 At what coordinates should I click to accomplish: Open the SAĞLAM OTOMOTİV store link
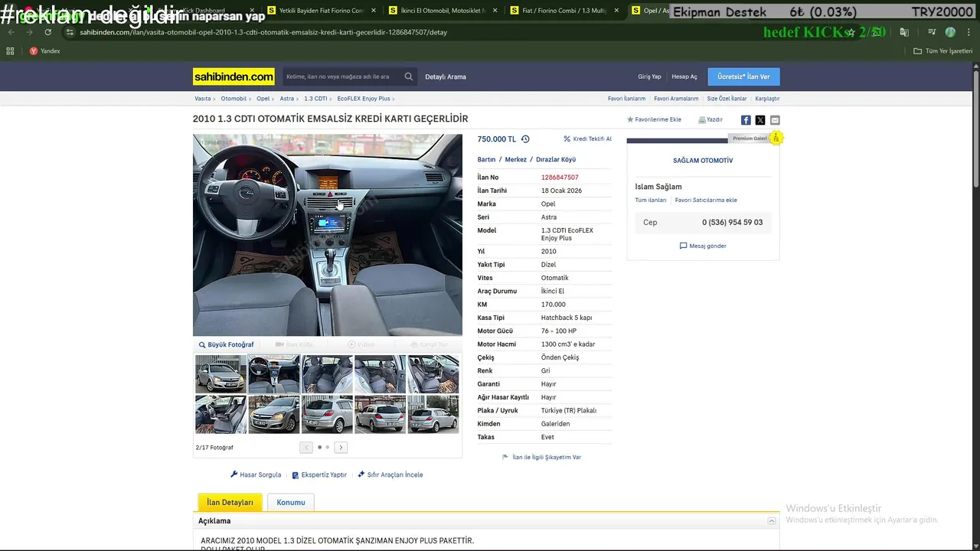tap(703, 161)
